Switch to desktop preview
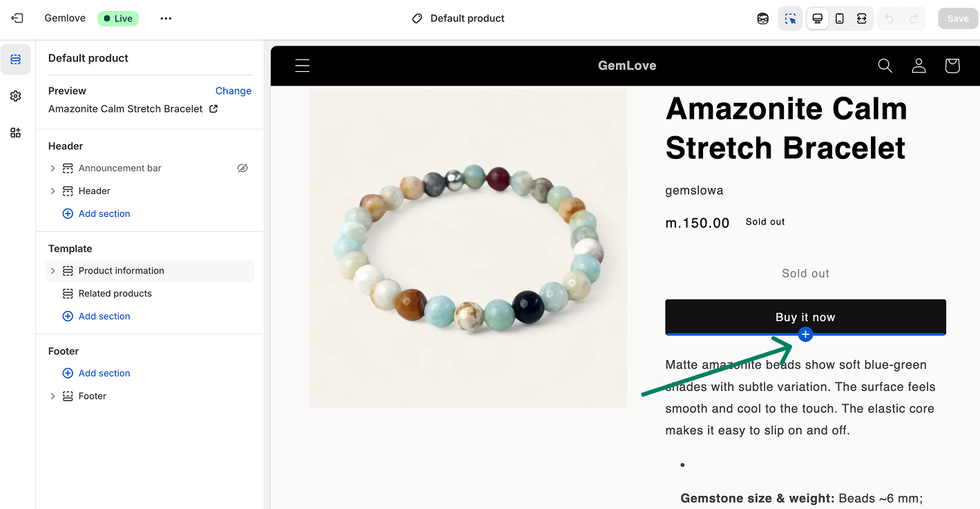 [818, 19]
